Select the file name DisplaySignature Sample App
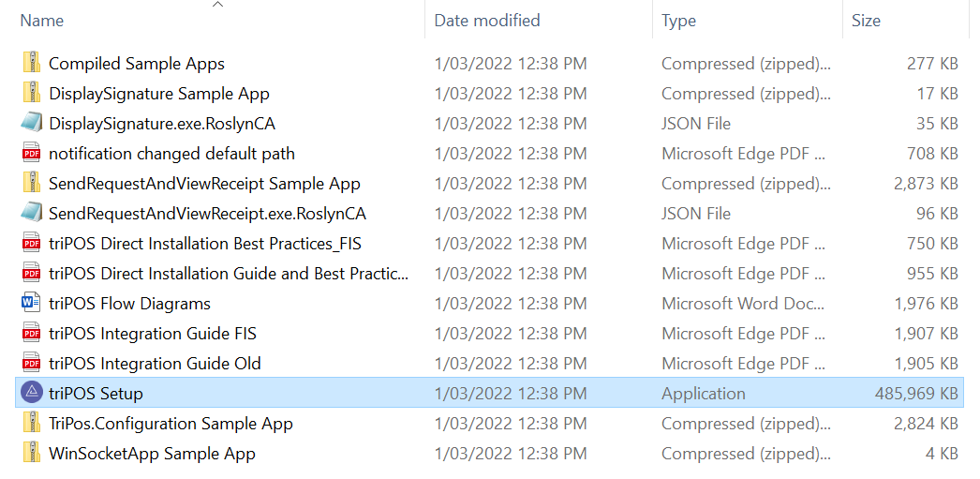 click(159, 94)
